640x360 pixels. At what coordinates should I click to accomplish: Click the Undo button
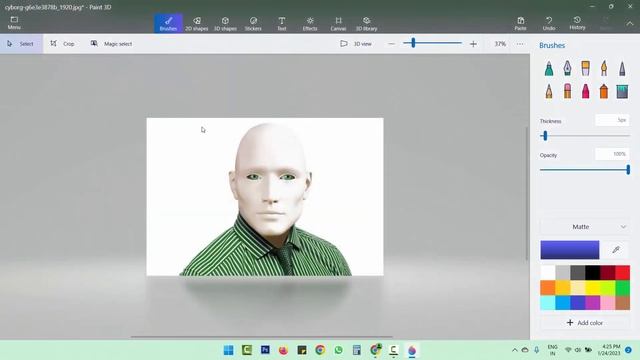(x=549, y=24)
